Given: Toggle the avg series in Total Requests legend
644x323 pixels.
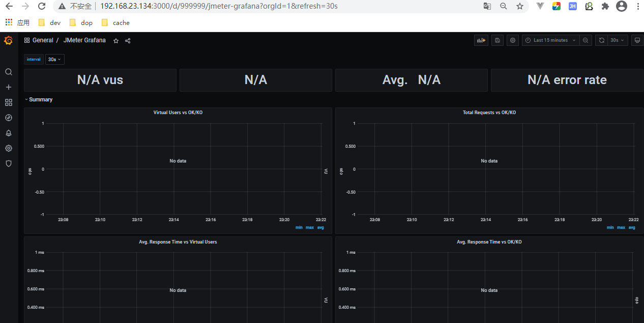Looking at the screenshot, I should pyautogui.click(x=632, y=227).
